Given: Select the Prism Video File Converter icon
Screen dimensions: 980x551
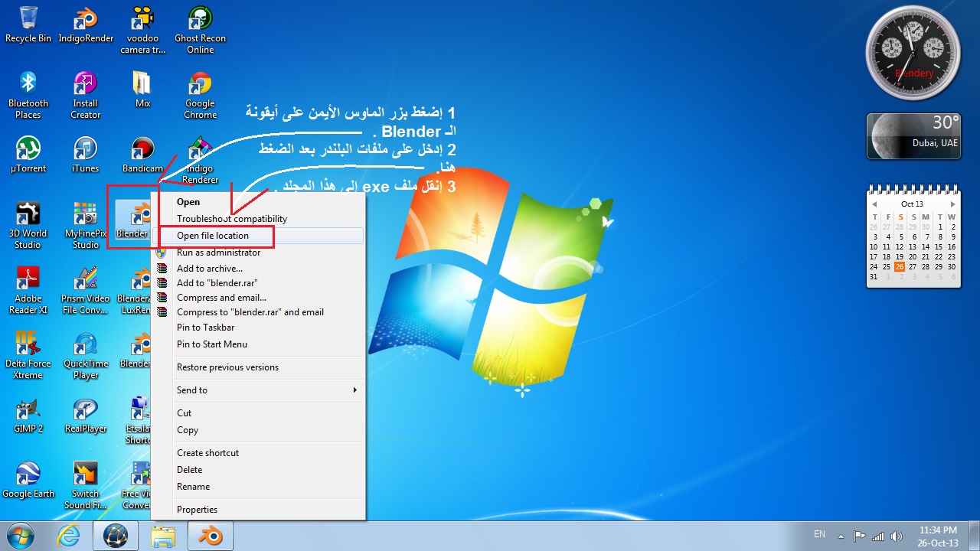Looking at the screenshot, I should pyautogui.click(x=86, y=290).
